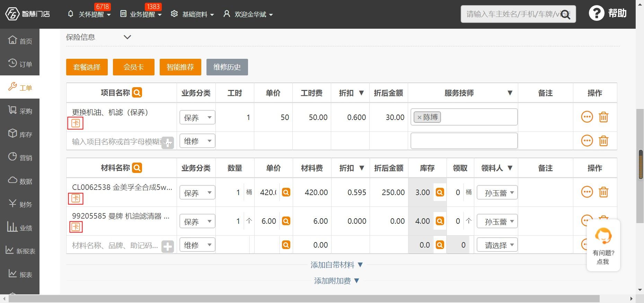Open 报表 in sidebar
644x303 pixels.
20,274
